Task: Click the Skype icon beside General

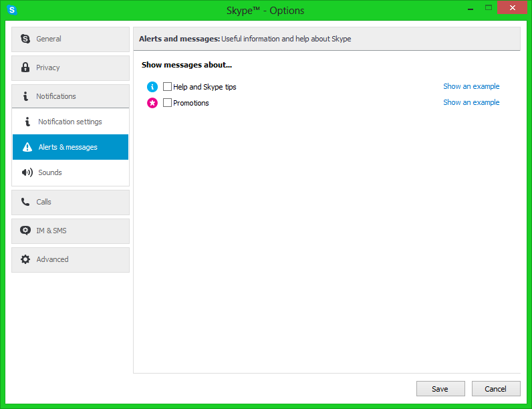Action: tap(25, 39)
